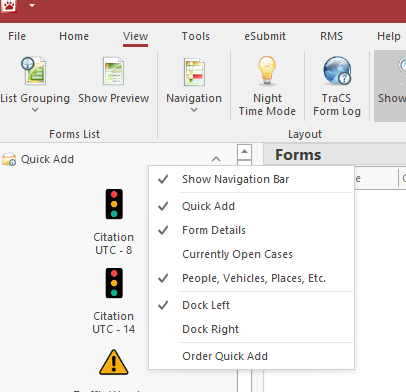Switch to the eSubmit tab
The image size is (406, 392).
tap(265, 36)
